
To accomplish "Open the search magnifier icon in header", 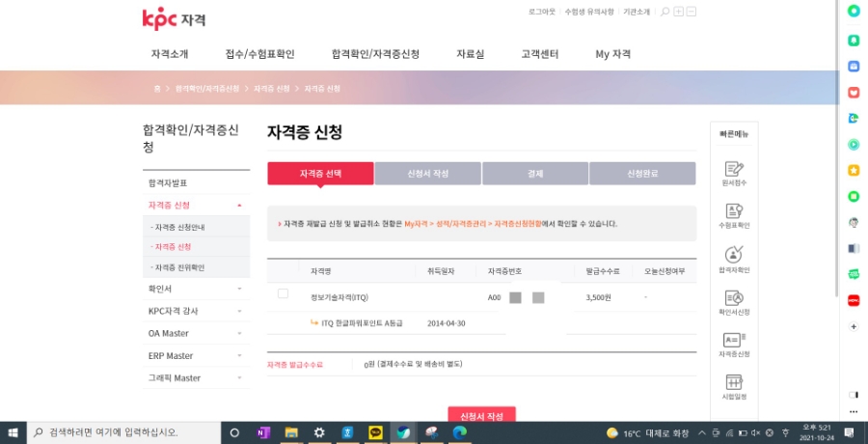I will [x=665, y=12].
